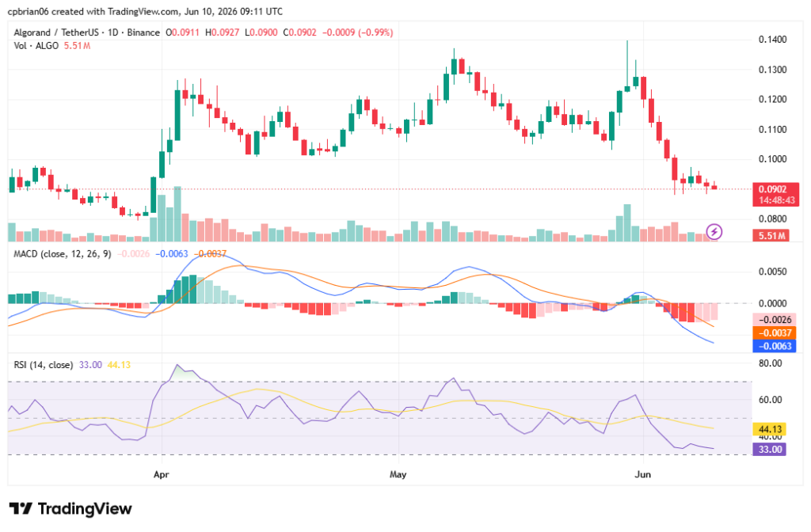The height and width of the screenshot is (532, 811).
Task: Click the 0.1100 price axis label
Action: click(x=772, y=129)
